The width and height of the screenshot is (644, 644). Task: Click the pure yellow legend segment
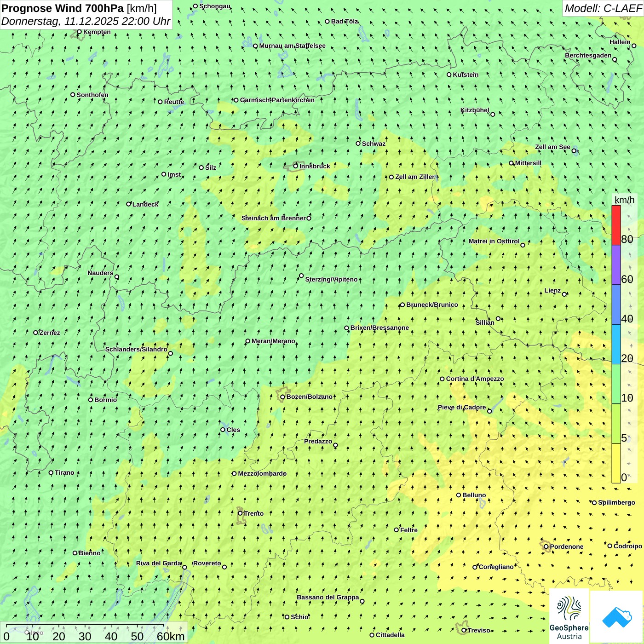(x=616, y=463)
